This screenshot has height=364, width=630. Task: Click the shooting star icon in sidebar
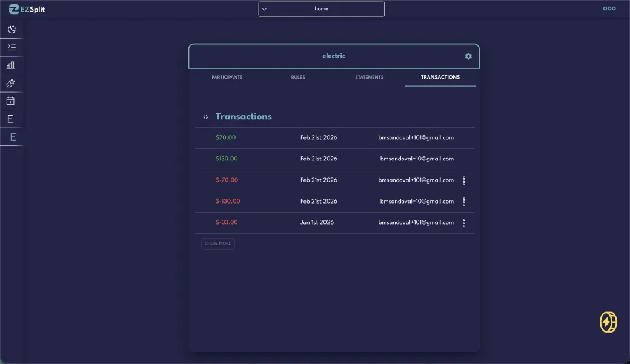pyautogui.click(x=10, y=83)
